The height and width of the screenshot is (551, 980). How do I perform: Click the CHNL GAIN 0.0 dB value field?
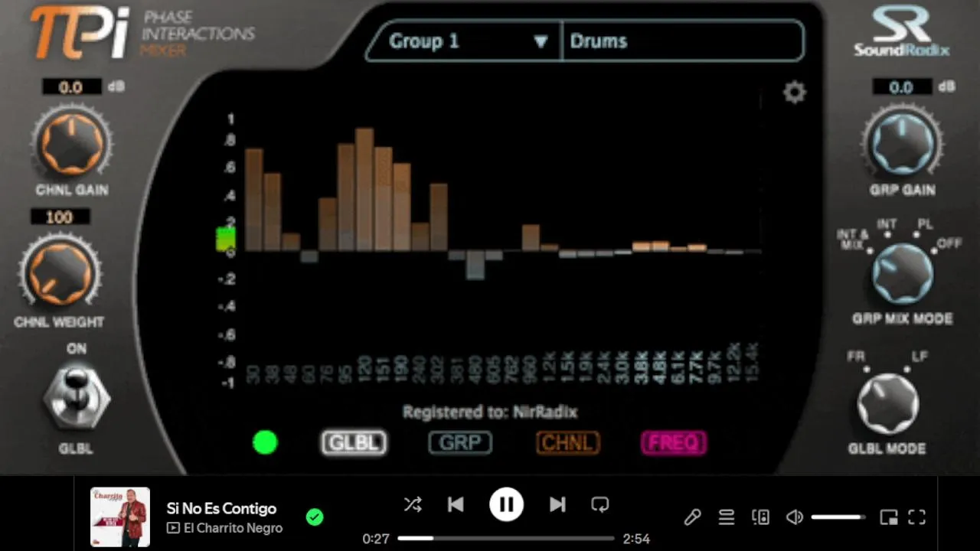(71, 87)
